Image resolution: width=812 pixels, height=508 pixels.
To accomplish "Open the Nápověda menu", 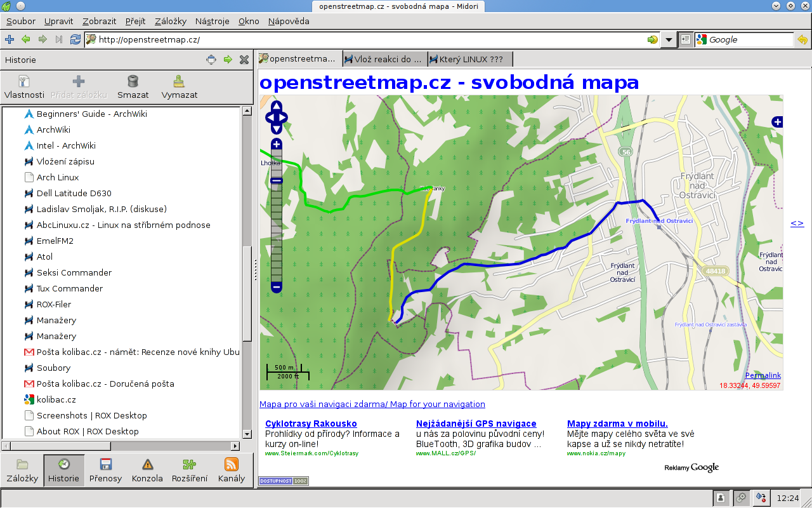I will tap(289, 21).
